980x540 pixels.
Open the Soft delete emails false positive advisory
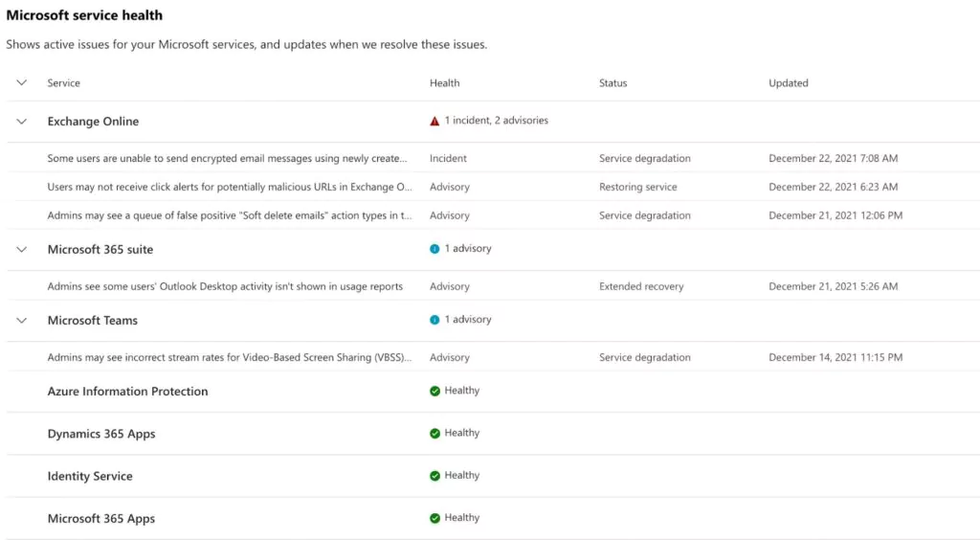pos(230,215)
